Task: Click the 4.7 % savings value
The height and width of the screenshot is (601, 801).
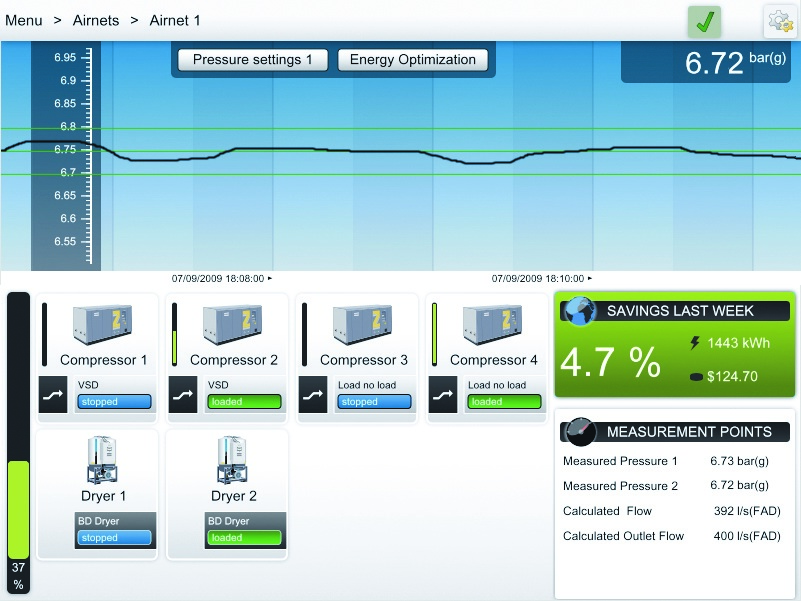Action: [610, 363]
